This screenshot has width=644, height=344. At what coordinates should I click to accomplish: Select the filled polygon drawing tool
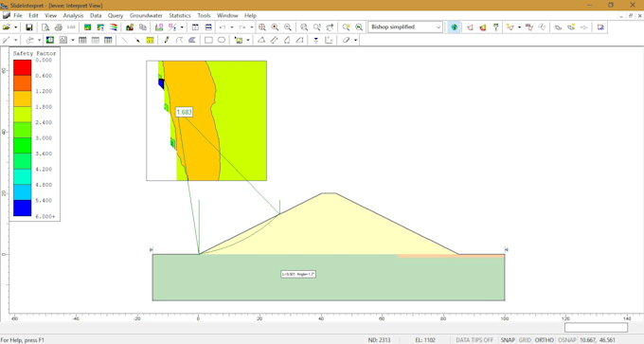(x=192, y=40)
